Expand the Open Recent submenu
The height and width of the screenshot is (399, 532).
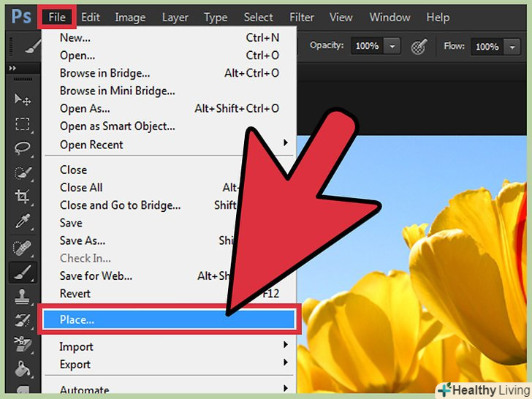[x=169, y=145]
